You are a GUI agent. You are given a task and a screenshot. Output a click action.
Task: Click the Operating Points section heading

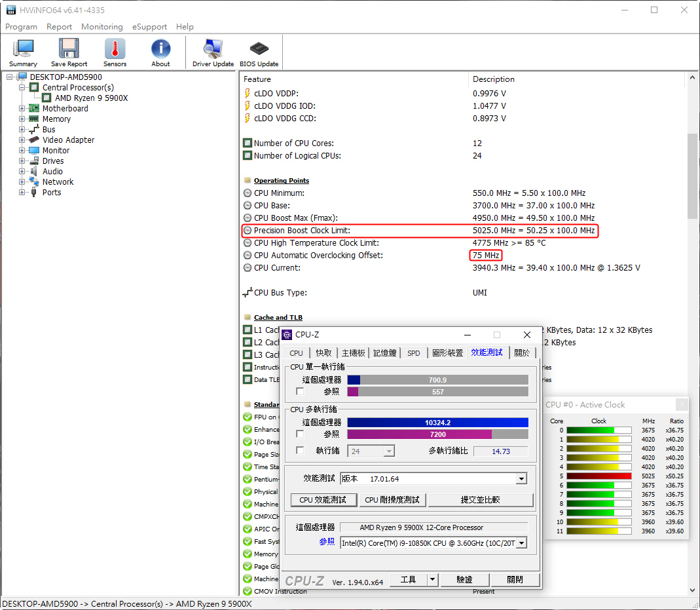coord(282,180)
